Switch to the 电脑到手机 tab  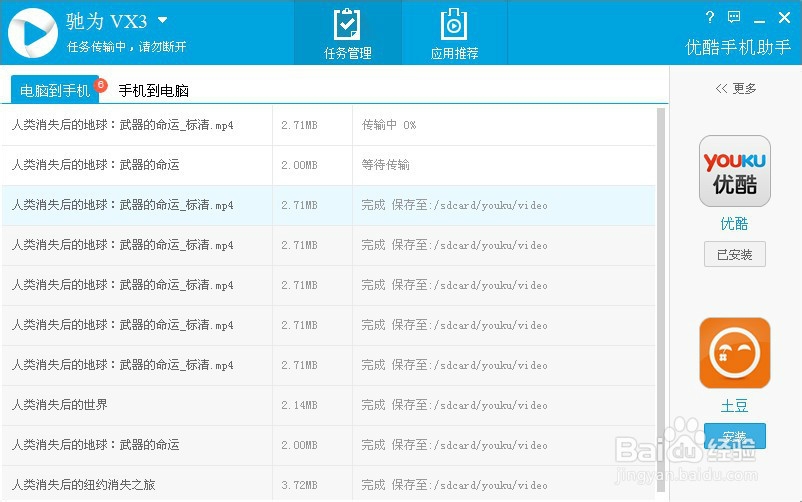click(55, 90)
